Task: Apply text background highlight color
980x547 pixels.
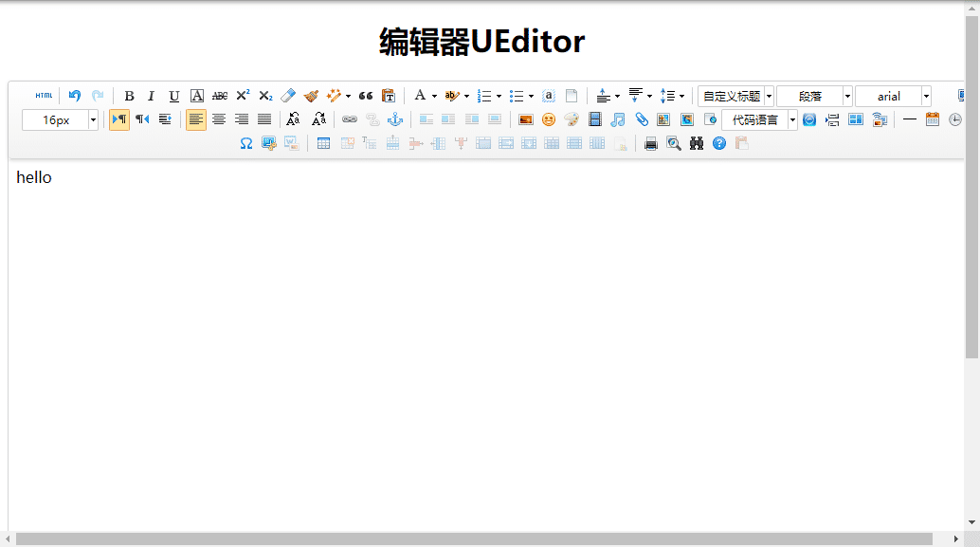Action: (x=451, y=96)
